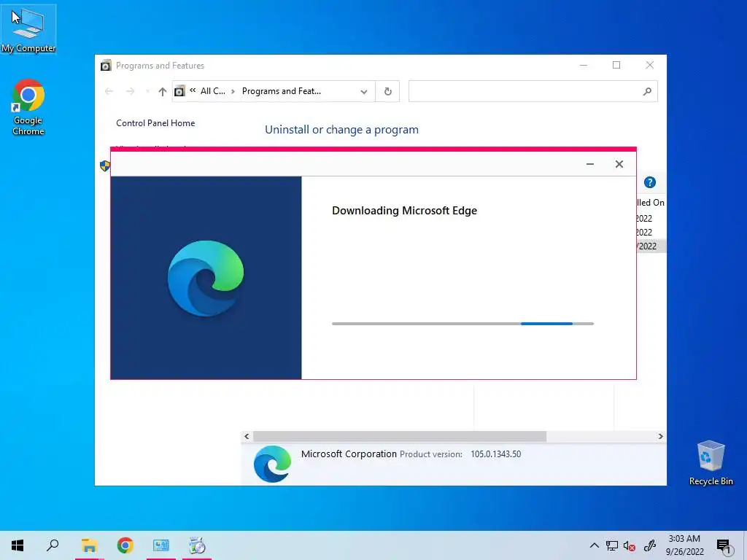Viewport: 747px width, 560px height.
Task: Switch to the installer disc taskbar item
Action: (x=197, y=545)
